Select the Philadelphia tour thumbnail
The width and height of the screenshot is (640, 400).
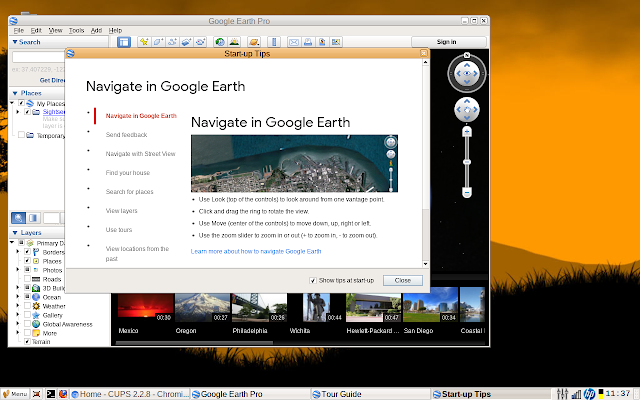click(258, 308)
